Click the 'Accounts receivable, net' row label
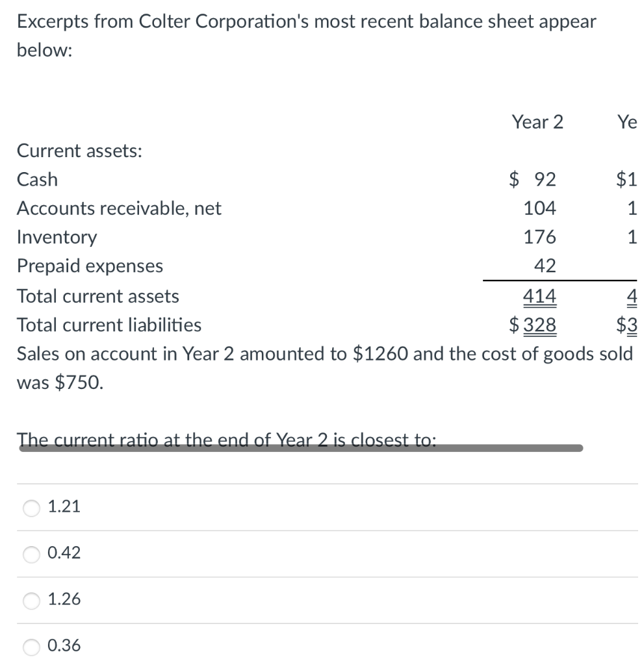Screen dimensions: 644x665 click(119, 208)
